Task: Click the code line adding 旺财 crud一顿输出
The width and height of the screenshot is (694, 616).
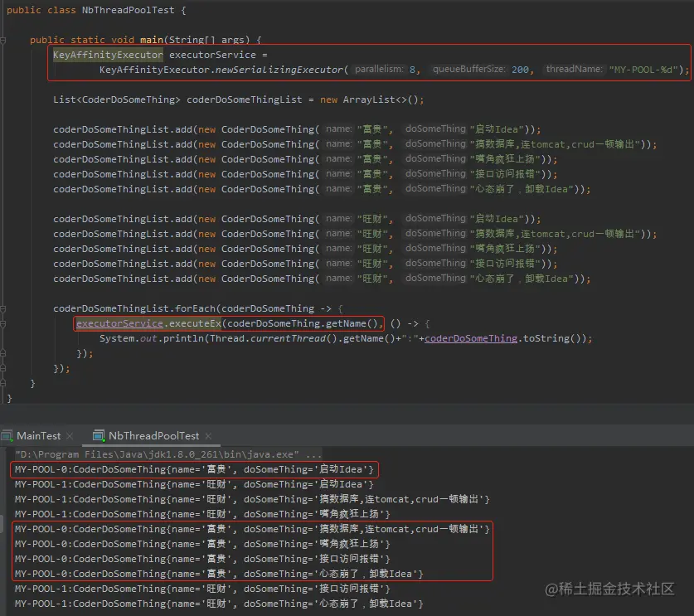Action: point(355,234)
